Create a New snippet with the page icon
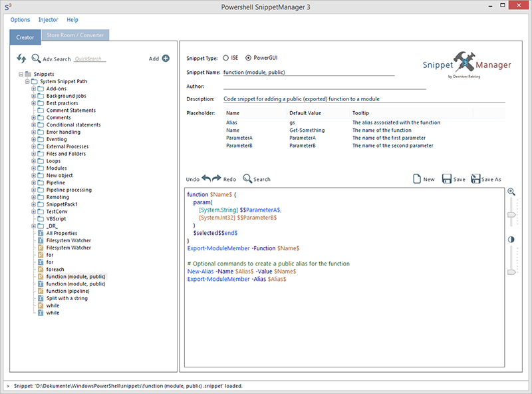532x394 pixels. pos(417,178)
